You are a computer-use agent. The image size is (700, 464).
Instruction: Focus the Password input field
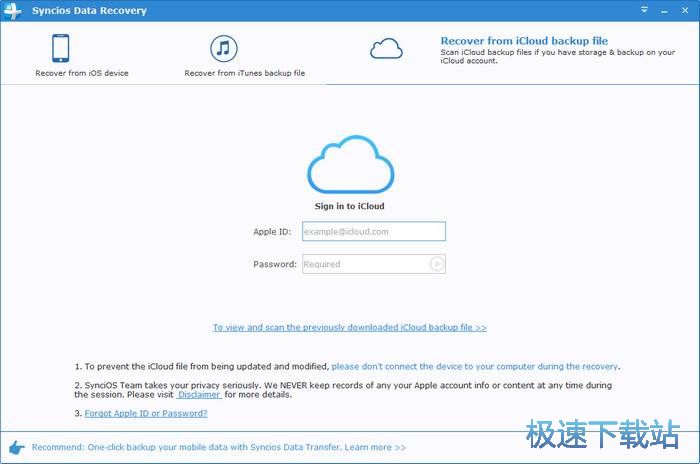tap(374, 264)
